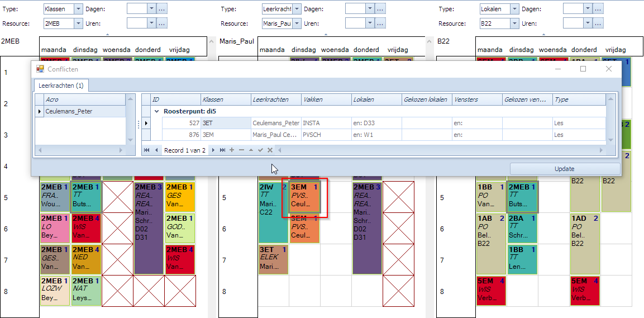Go to next record in navigator

pyautogui.click(x=213, y=150)
